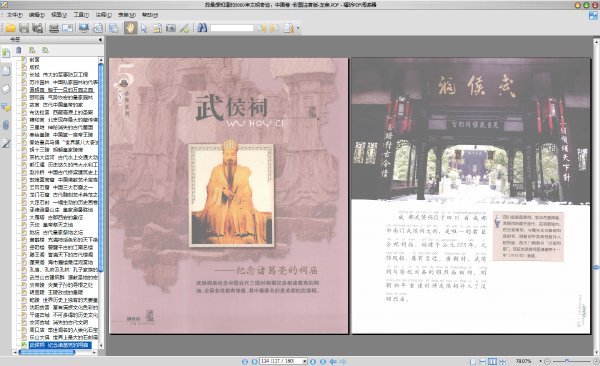Open the comments side panel icon

tap(6, 107)
